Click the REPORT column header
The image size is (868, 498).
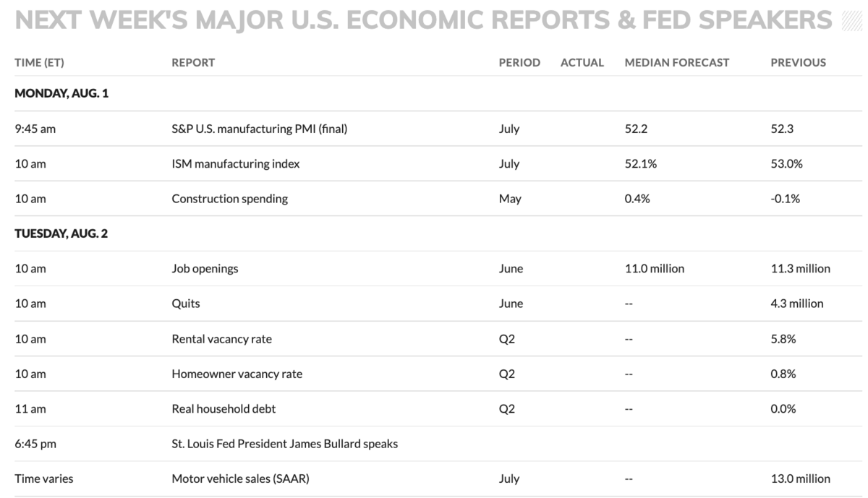click(193, 63)
